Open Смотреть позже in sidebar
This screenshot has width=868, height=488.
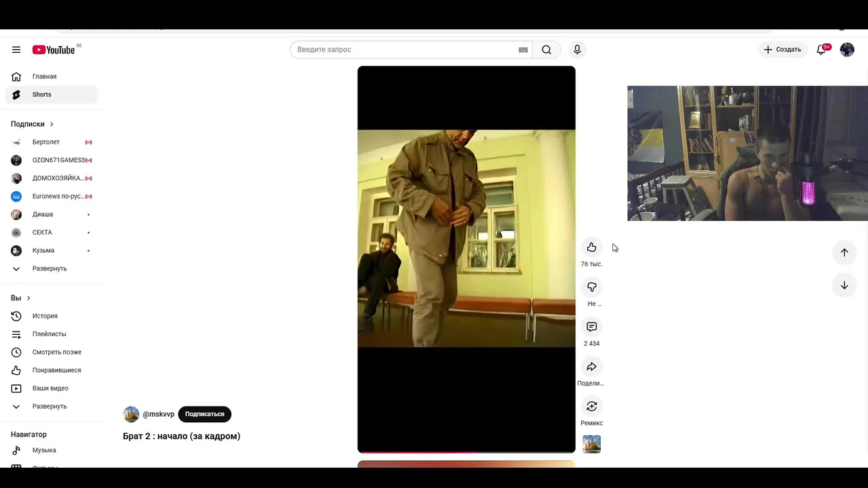[52, 352]
